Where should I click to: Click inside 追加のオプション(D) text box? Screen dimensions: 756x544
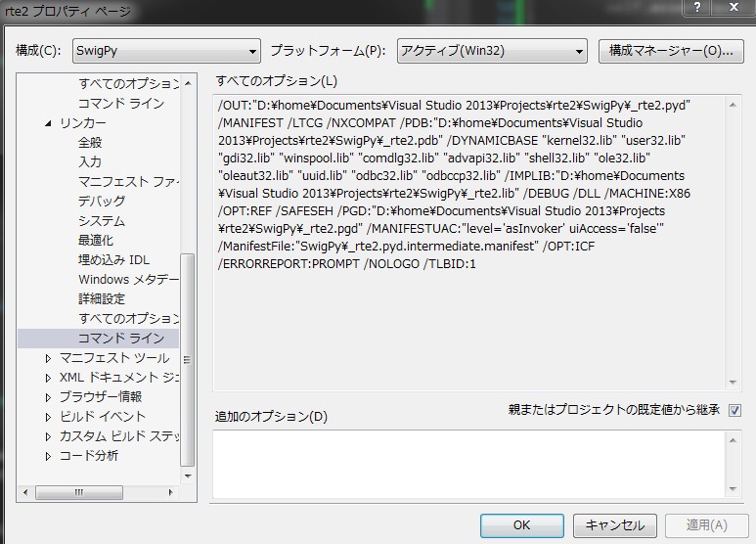468,465
